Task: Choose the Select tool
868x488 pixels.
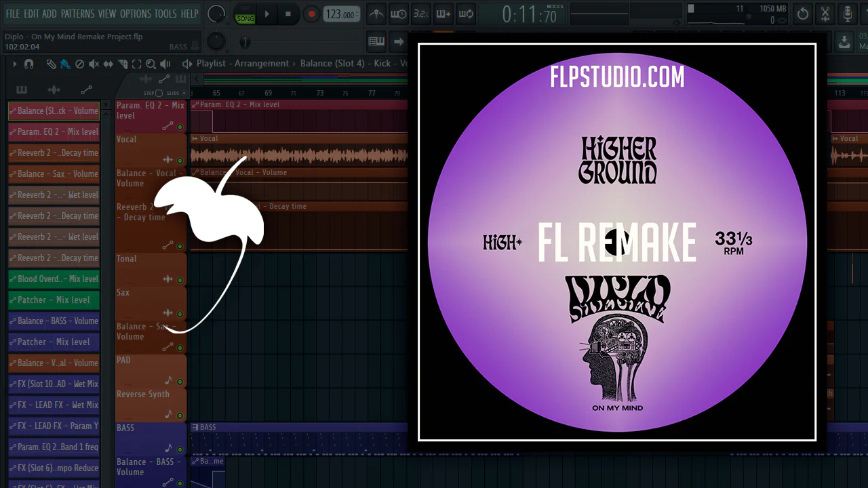Action: [x=136, y=64]
